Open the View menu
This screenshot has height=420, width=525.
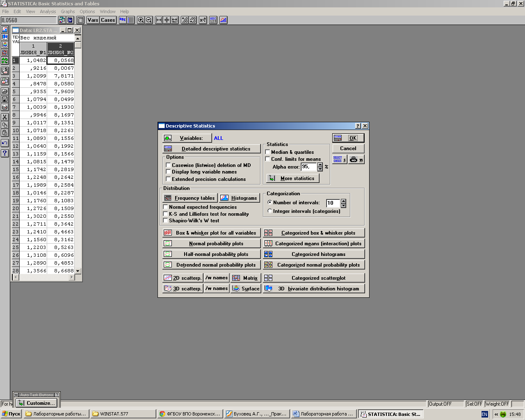[31, 11]
